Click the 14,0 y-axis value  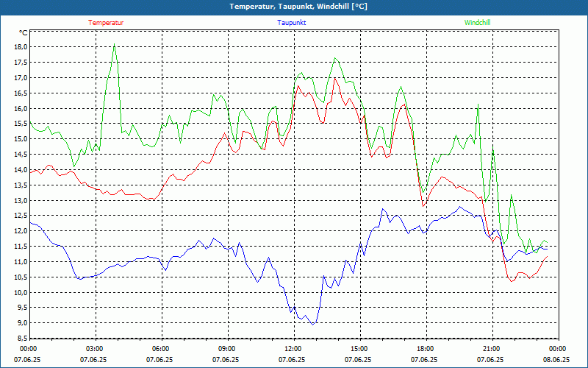click(21, 170)
